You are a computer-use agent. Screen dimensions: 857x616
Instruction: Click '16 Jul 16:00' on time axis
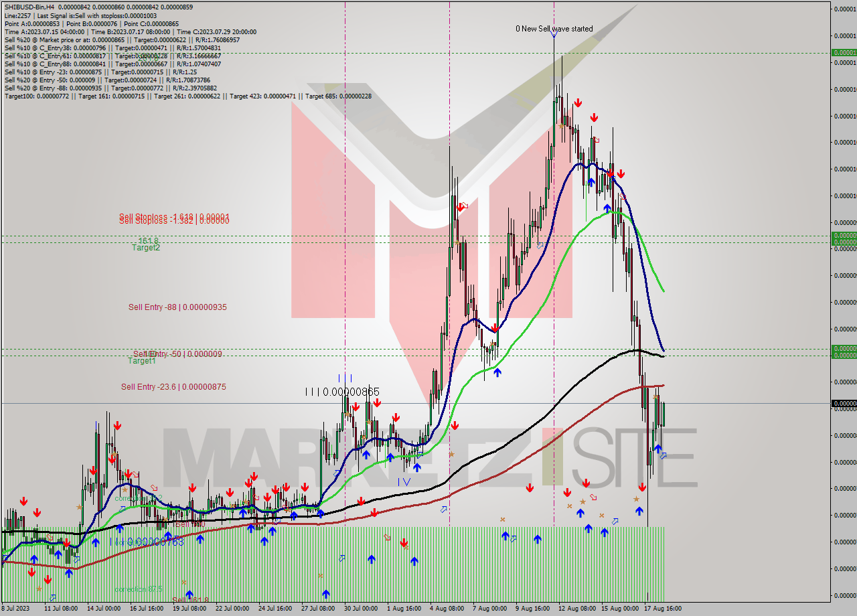coord(147,609)
